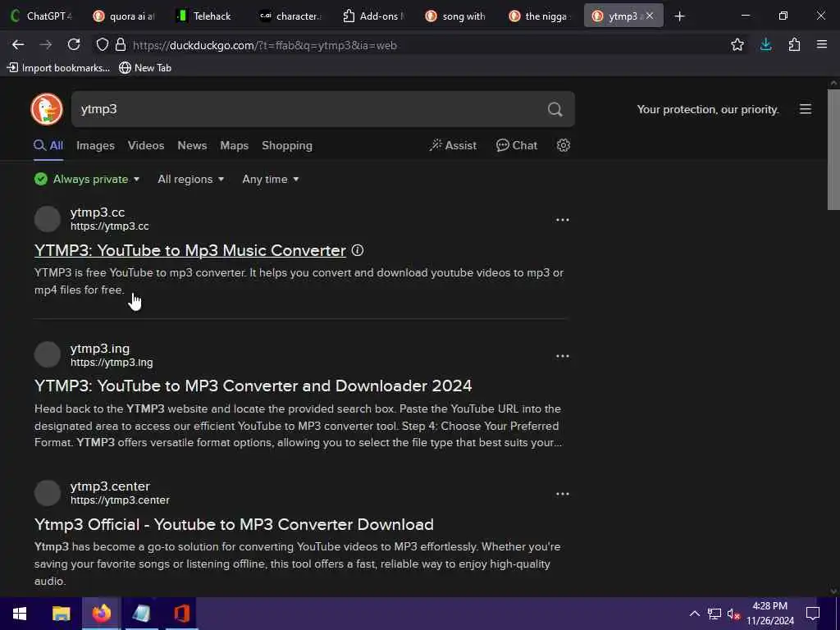The width and height of the screenshot is (840, 630).
Task: Select the News search category
Action: coord(192,145)
